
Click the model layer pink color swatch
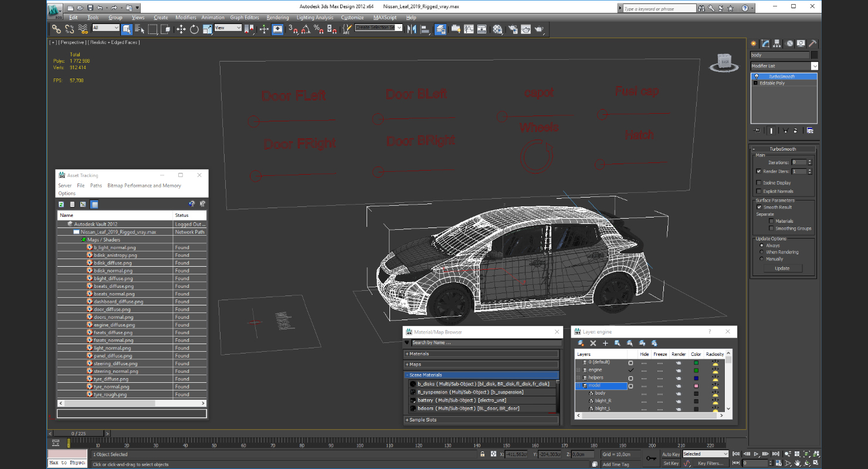[696, 386]
